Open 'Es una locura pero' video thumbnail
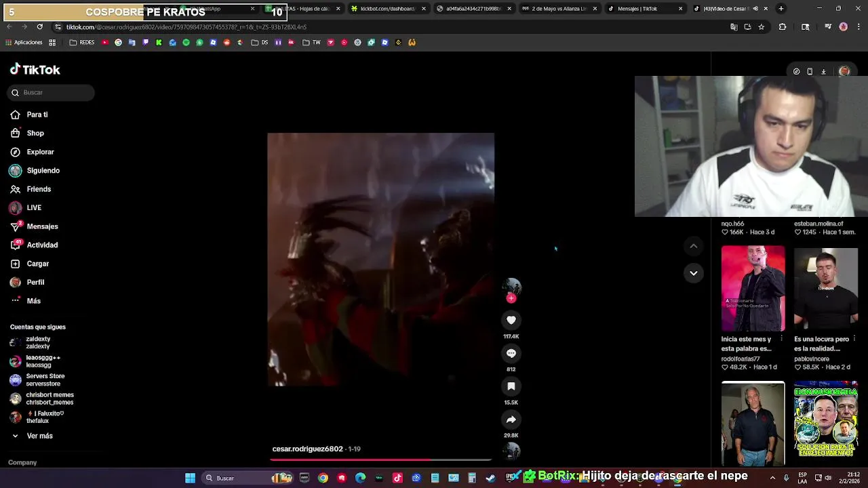This screenshot has width=868, height=488. pyautogui.click(x=825, y=289)
